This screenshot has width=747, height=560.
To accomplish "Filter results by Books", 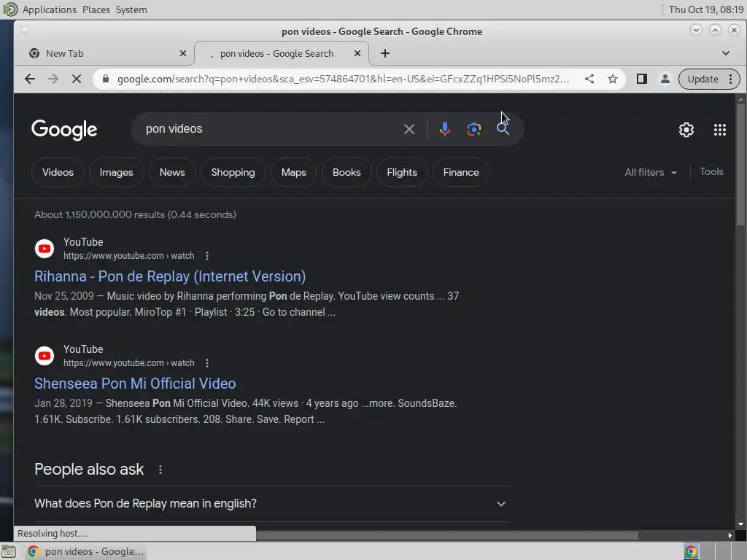I will [x=347, y=172].
